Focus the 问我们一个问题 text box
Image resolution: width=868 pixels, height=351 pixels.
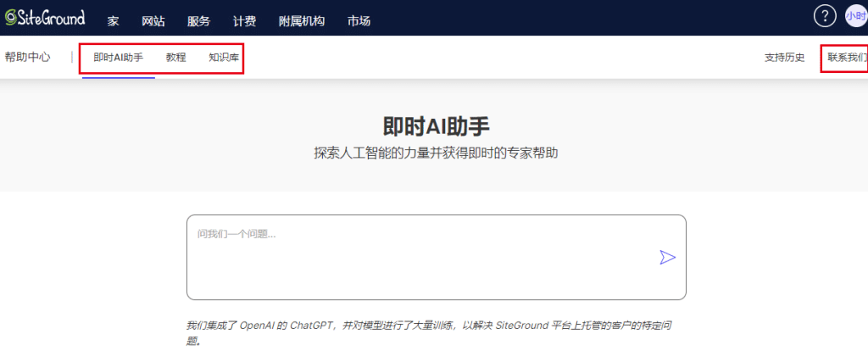(x=437, y=258)
